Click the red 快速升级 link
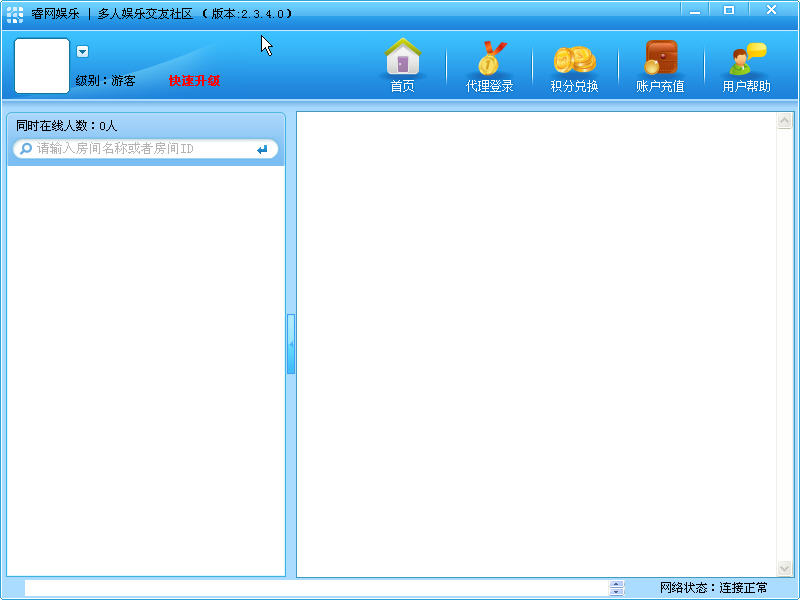800x600 pixels. pyautogui.click(x=194, y=81)
